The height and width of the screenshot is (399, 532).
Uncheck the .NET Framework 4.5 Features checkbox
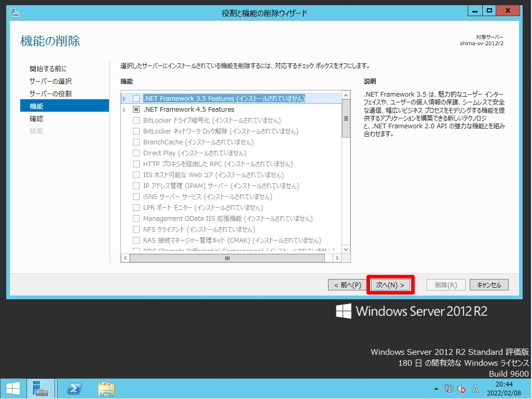point(136,109)
